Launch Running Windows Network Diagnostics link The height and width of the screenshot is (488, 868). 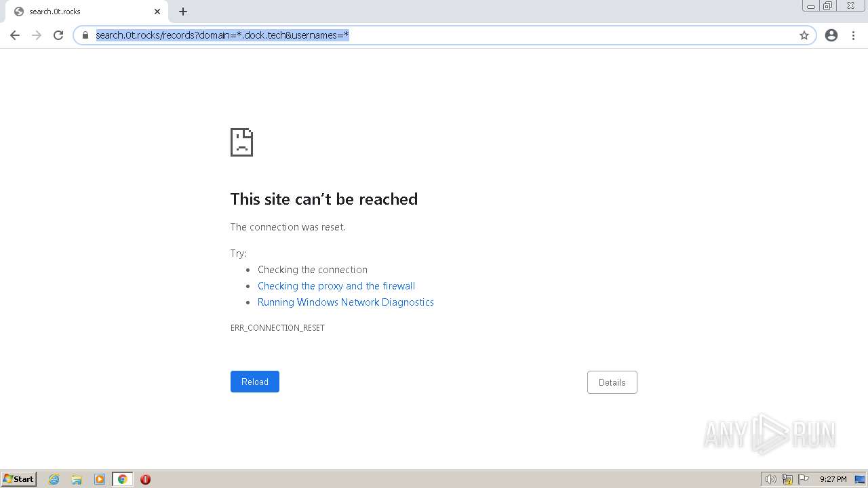(x=346, y=302)
